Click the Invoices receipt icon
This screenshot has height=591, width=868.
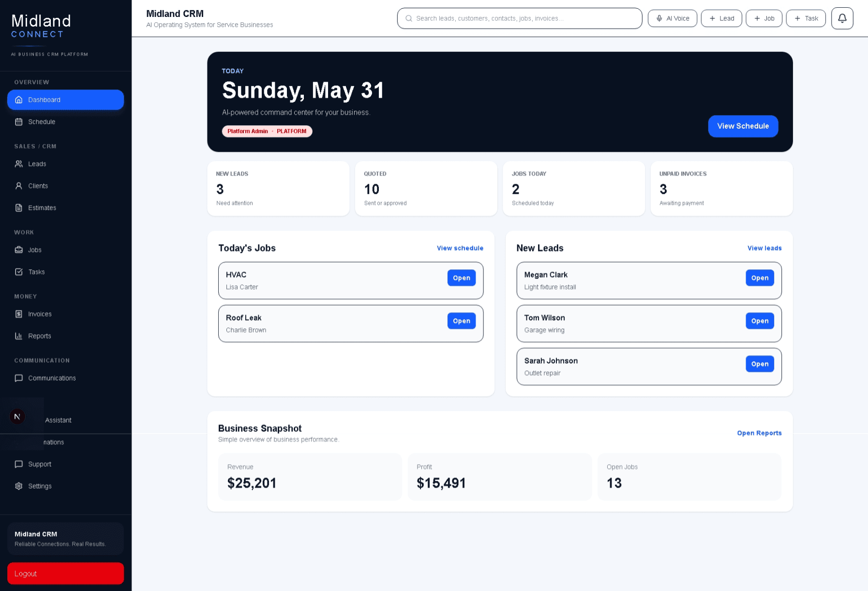tap(19, 314)
